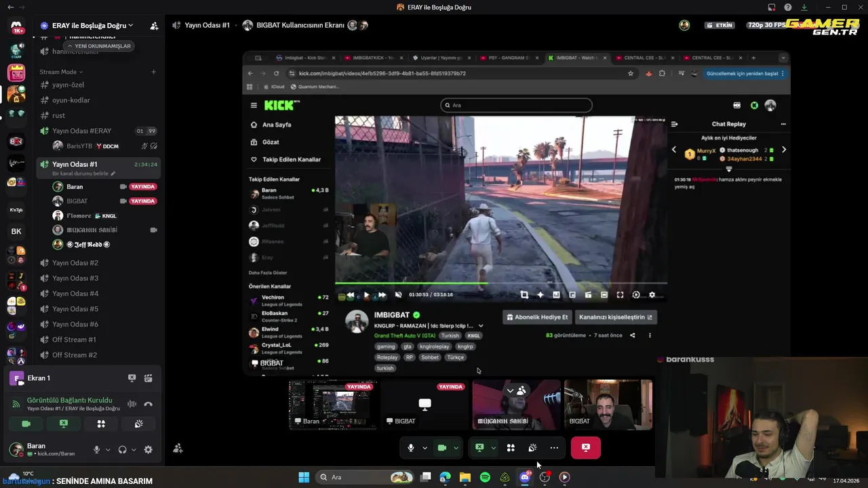Screen dimensions: 868x488
Task: Open File Explorer from the taskbar
Action: (465, 477)
